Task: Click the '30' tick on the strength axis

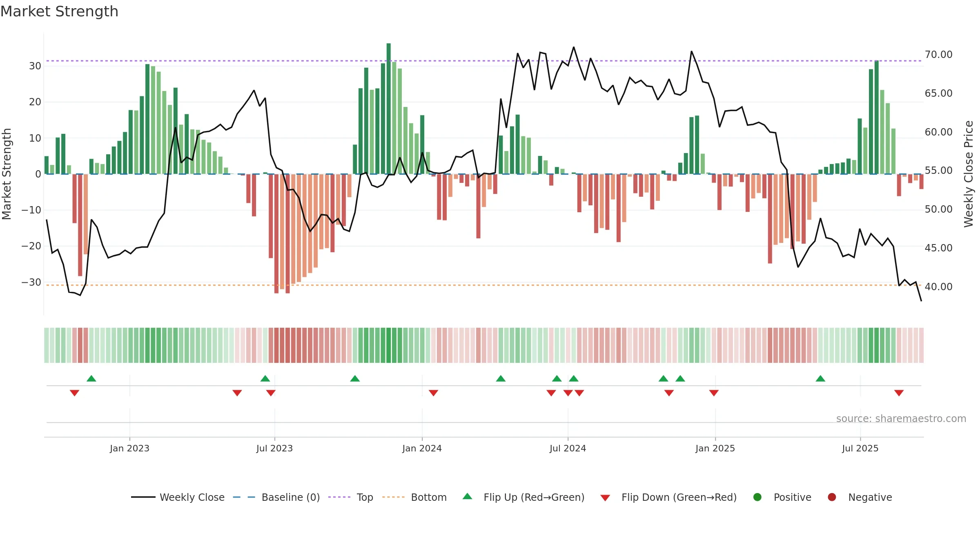Action: point(35,66)
